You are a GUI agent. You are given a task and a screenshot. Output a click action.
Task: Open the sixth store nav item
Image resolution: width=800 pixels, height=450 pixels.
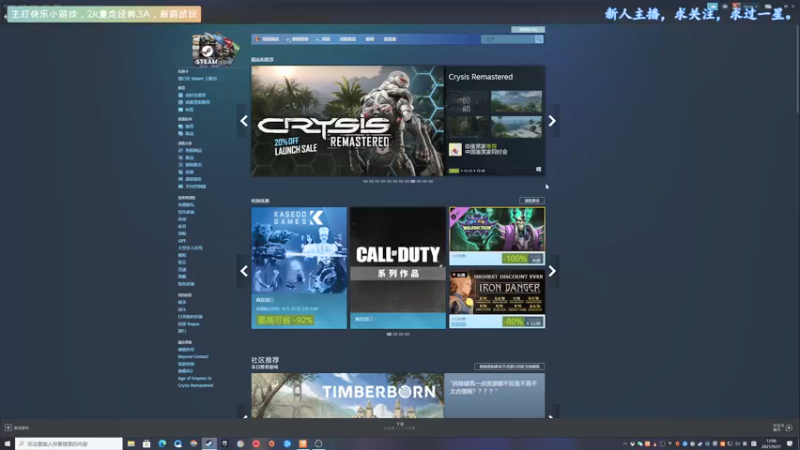coord(390,39)
